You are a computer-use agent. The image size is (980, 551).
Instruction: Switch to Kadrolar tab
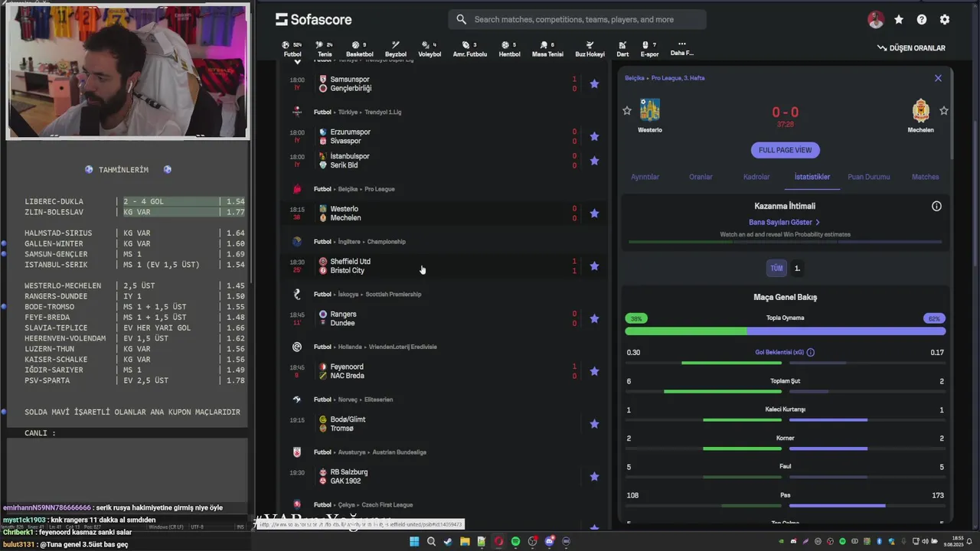[x=756, y=177]
